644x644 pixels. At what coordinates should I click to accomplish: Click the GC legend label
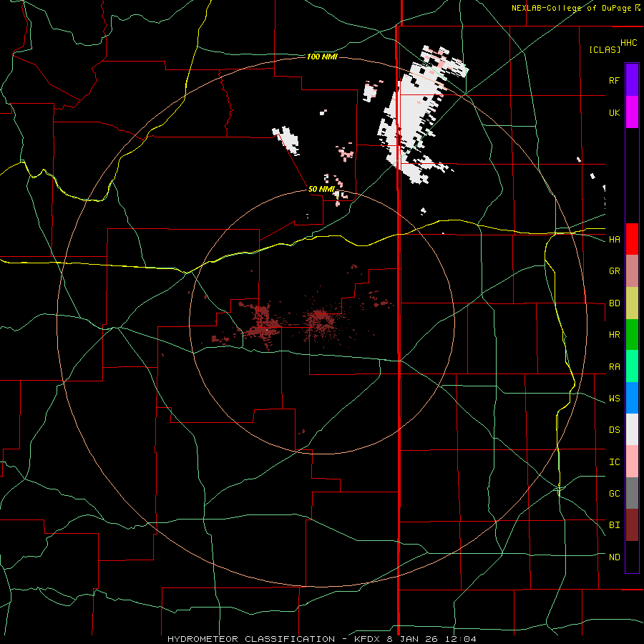coord(614,494)
